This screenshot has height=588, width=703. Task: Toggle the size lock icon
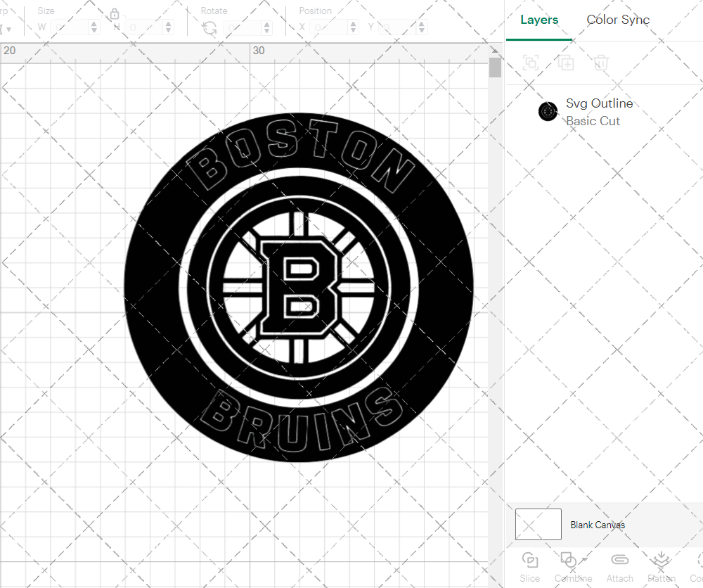(115, 14)
